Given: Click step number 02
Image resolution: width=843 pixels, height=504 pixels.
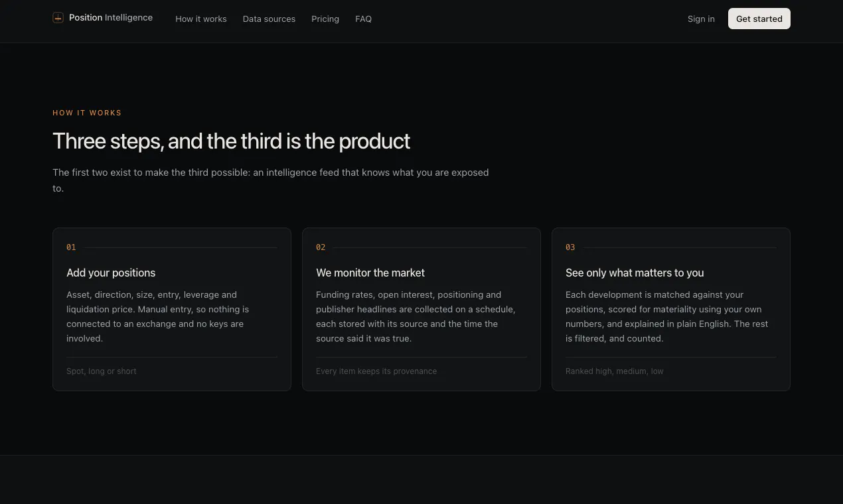Looking at the screenshot, I should [x=321, y=247].
